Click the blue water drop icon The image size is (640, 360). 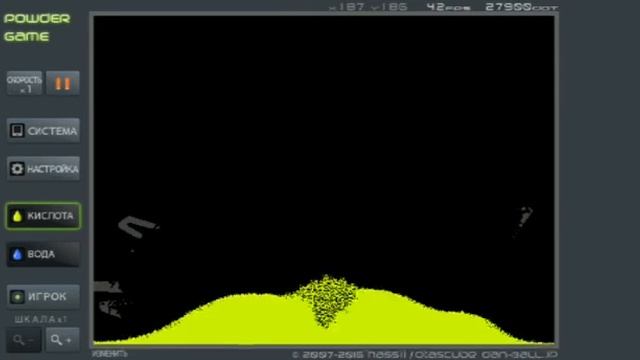tap(17, 254)
